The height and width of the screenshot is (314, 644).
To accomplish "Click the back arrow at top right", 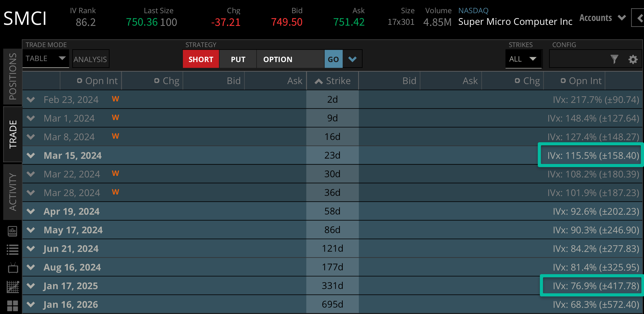I will pos(640,18).
